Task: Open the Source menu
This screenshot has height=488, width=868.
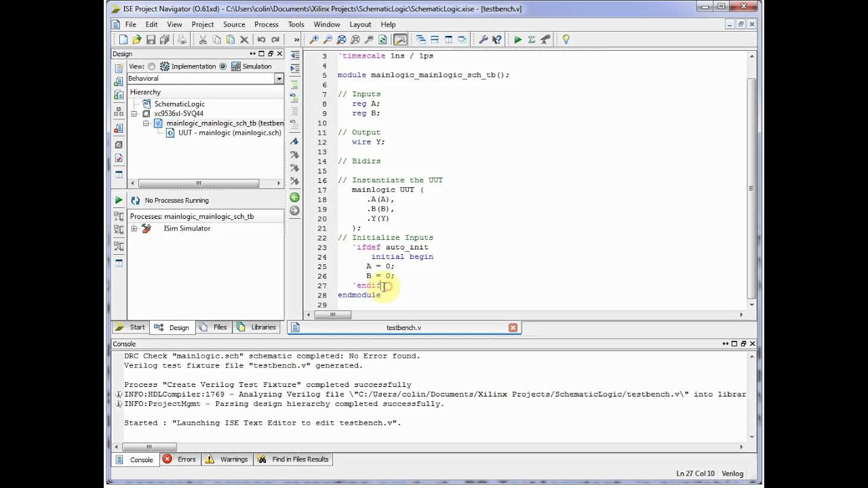Action: [x=234, y=24]
